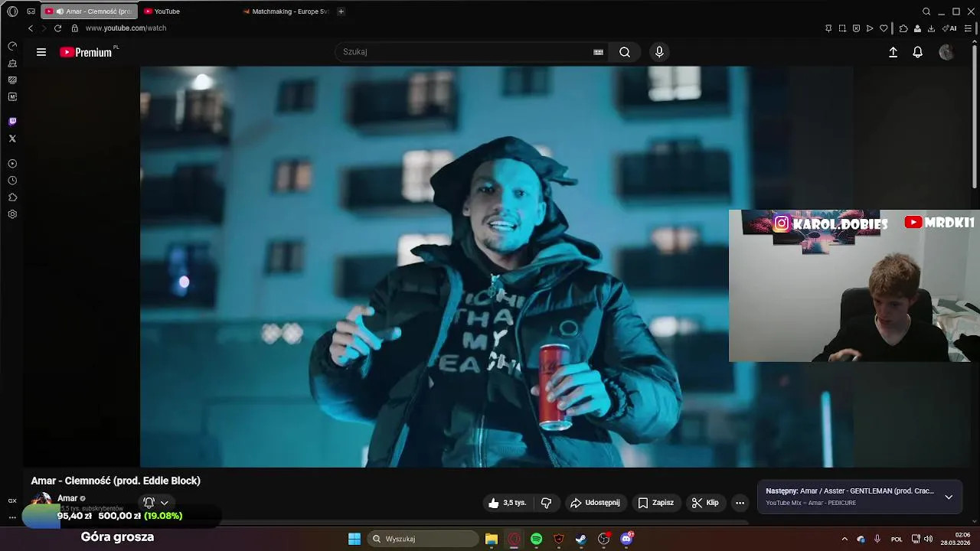Open Discord from the taskbar
This screenshot has height=551, width=980.
pos(626,539)
